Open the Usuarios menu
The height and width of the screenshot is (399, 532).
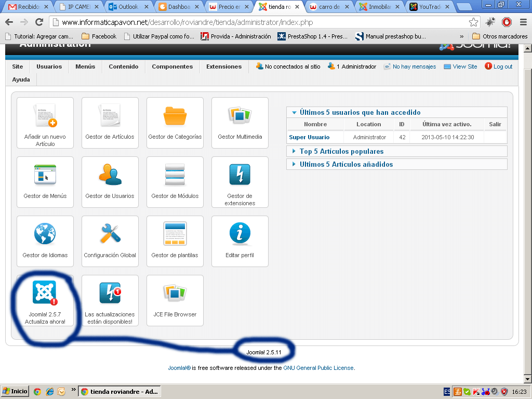pyautogui.click(x=49, y=66)
